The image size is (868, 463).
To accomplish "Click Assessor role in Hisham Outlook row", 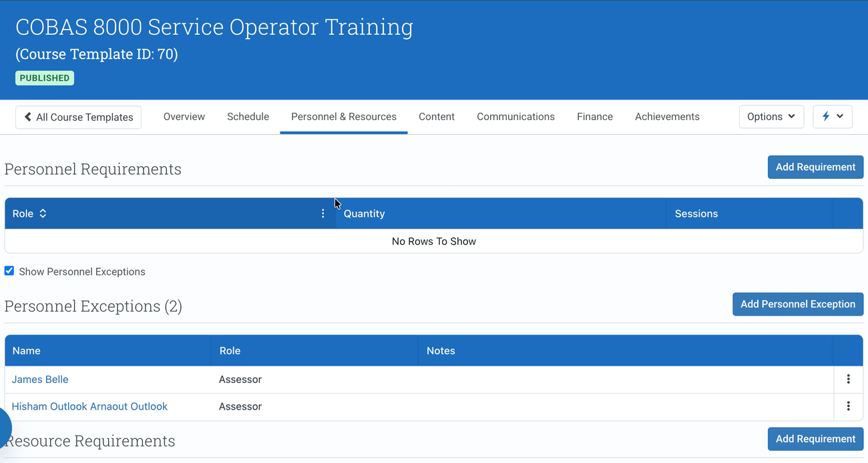I will (240, 406).
